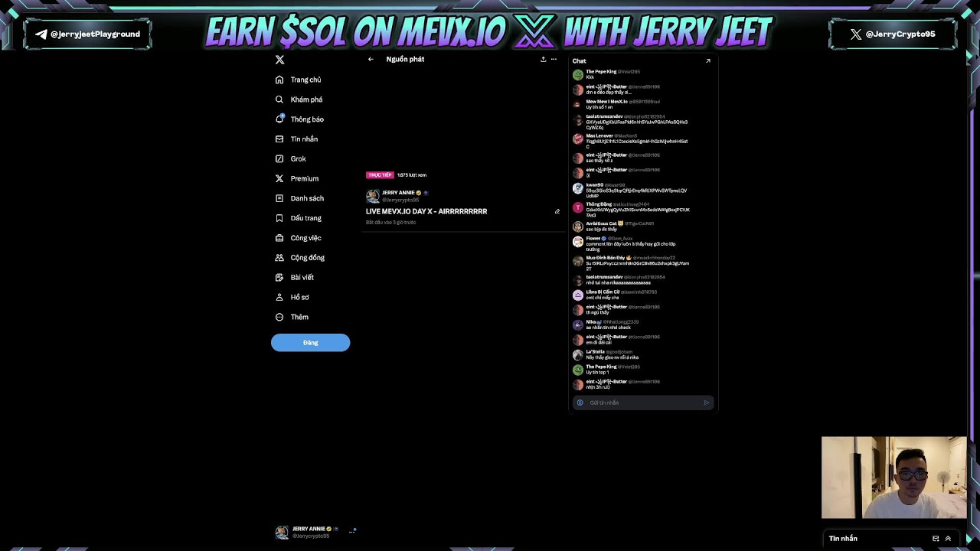Open Khám phá search icon
980x551 pixels.
[x=279, y=99]
